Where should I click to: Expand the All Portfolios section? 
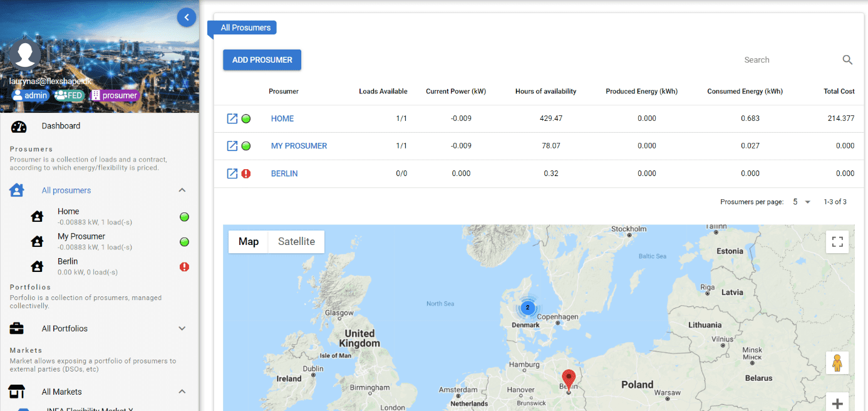(182, 328)
